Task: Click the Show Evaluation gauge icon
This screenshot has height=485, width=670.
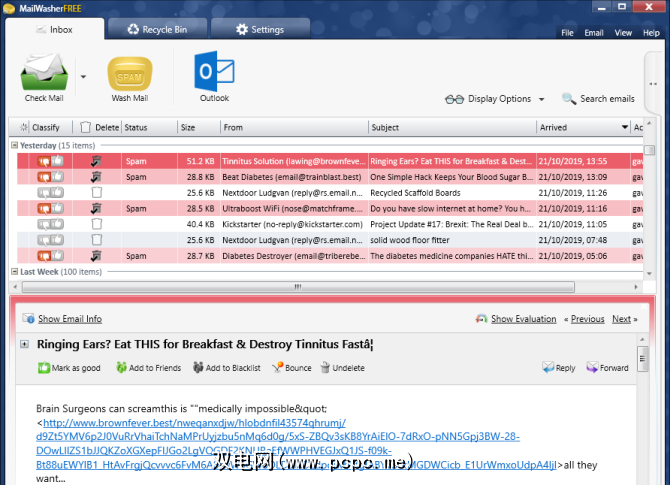Action: coord(481,319)
